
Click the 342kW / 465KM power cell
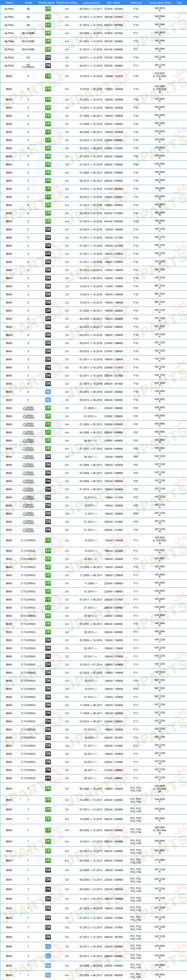114,975
